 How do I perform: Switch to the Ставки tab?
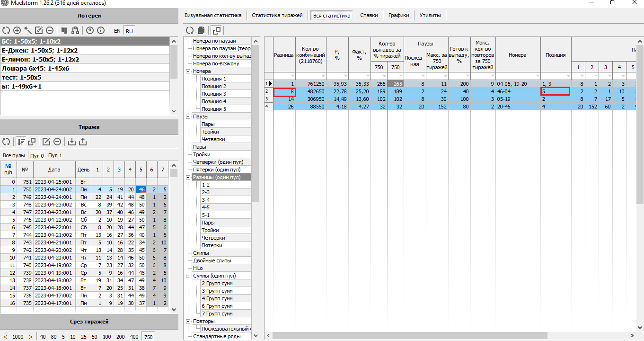pyautogui.click(x=369, y=15)
